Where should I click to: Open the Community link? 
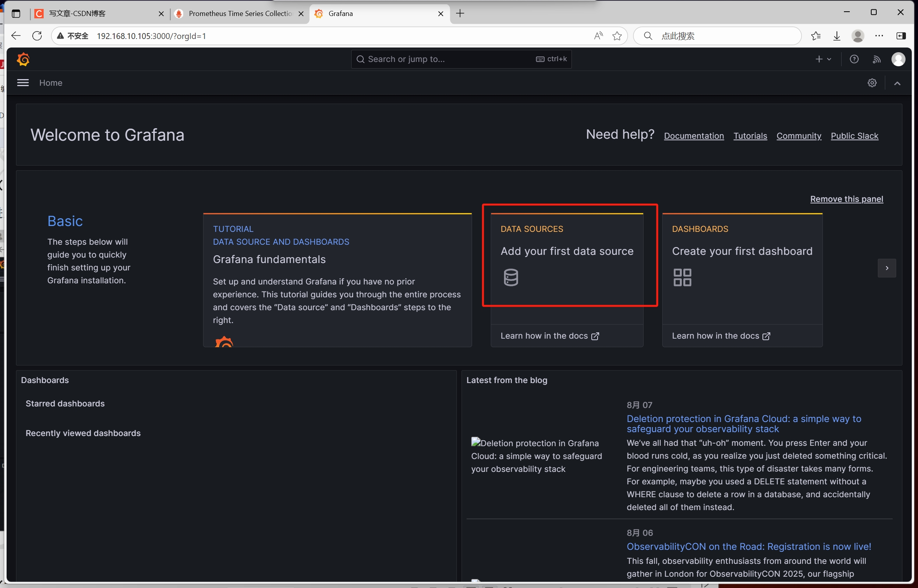(799, 136)
